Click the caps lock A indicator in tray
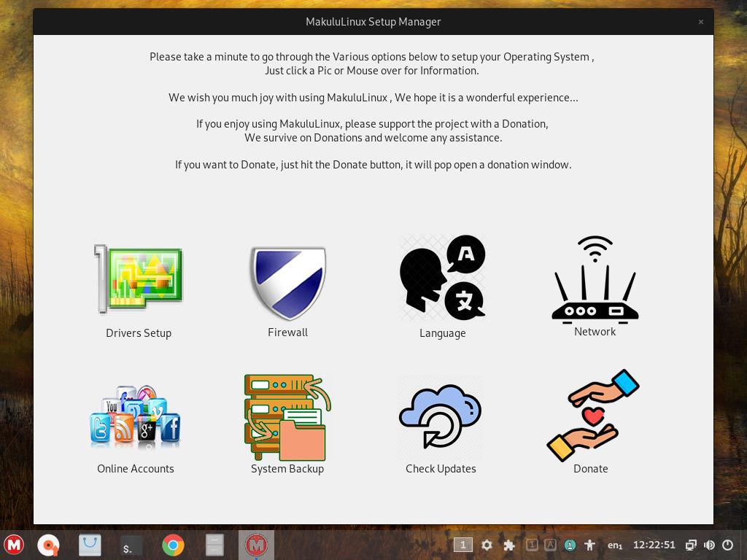This screenshot has width=747, height=560. pyautogui.click(x=550, y=545)
